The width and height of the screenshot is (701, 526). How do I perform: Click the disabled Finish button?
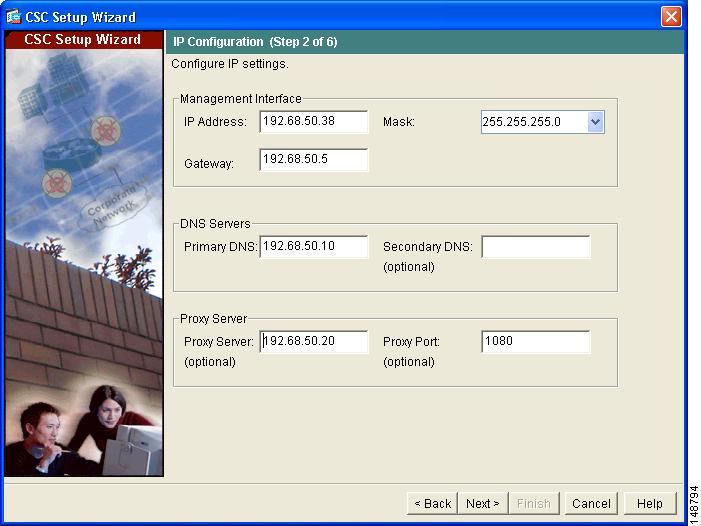[x=534, y=504]
